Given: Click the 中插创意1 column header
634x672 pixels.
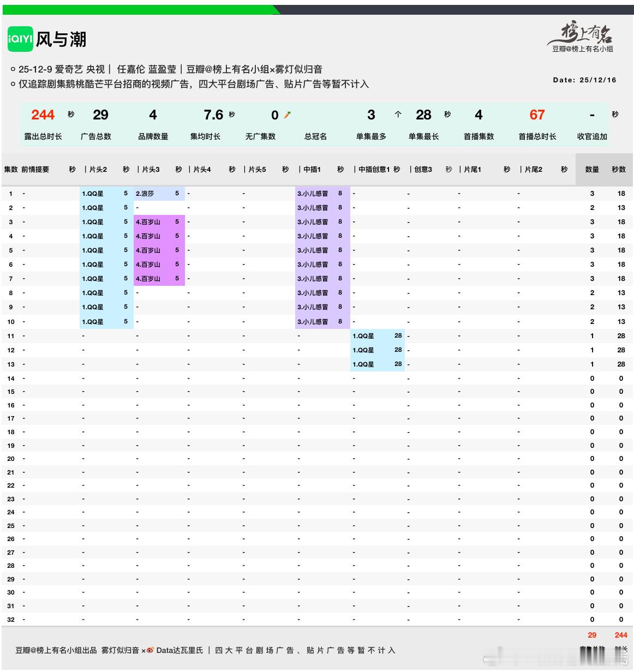Looking at the screenshot, I should (374, 170).
